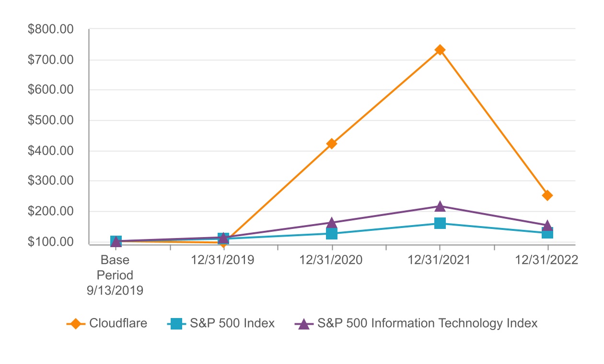Click the Cloudflare legend text label
Viewport: 604px width, 364px height.
click(x=118, y=323)
